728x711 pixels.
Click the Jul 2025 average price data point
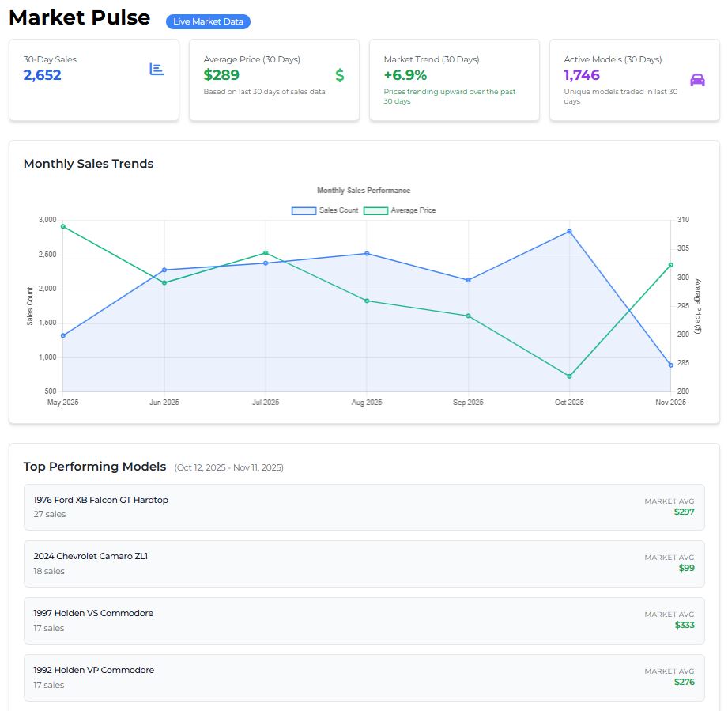click(x=266, y=253)
